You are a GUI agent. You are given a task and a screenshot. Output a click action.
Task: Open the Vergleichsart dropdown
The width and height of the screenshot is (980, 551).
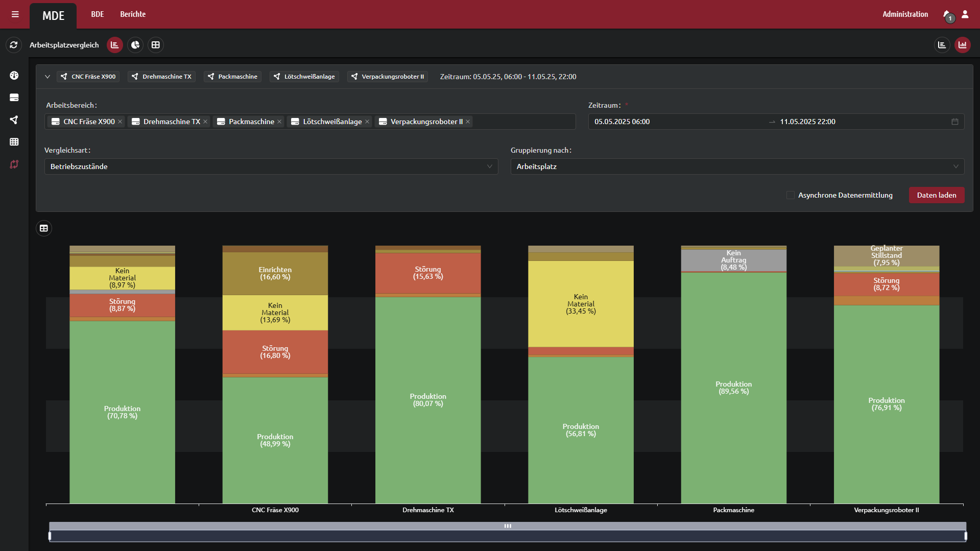click(271, 166)
